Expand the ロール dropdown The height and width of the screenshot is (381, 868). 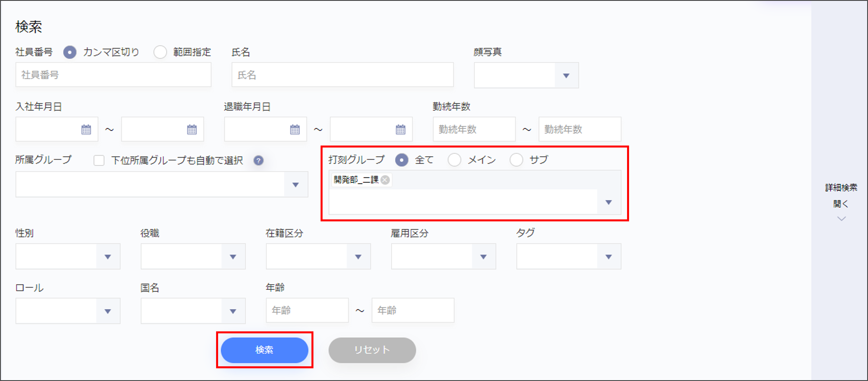107,311
